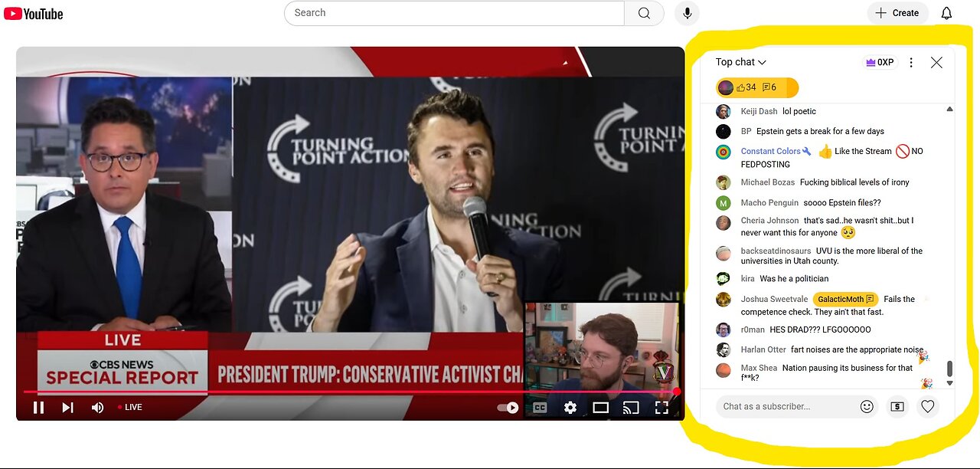
Task: Open the notifications bell
Action: tap(946, 13)
